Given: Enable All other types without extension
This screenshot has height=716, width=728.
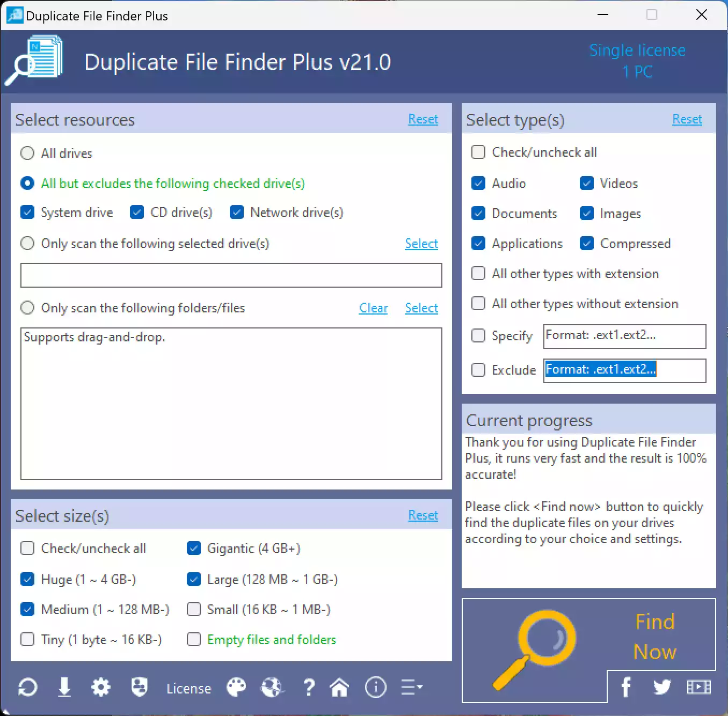Looking at the screenshot, I should (x=478, y=304).
